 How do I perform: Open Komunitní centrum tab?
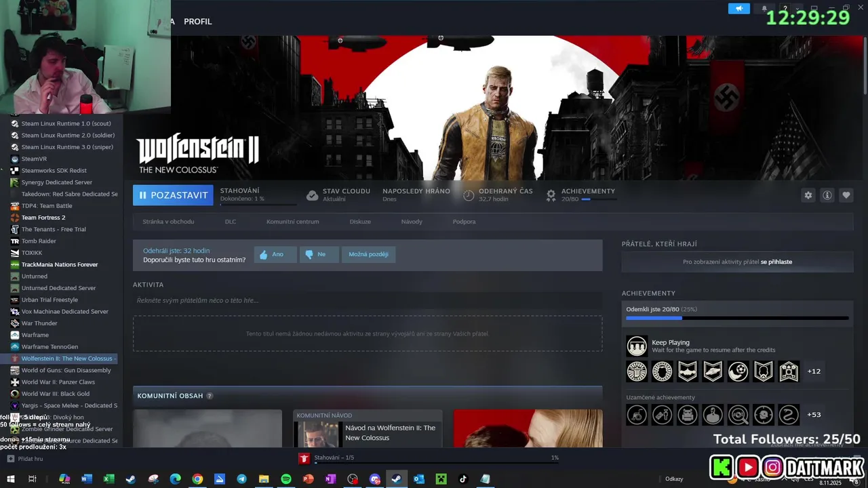tap(292, 222)
